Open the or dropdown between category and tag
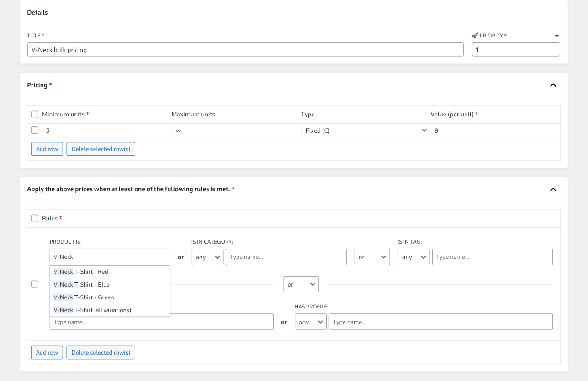Screen dimensions: 588x381 point(372,257)
